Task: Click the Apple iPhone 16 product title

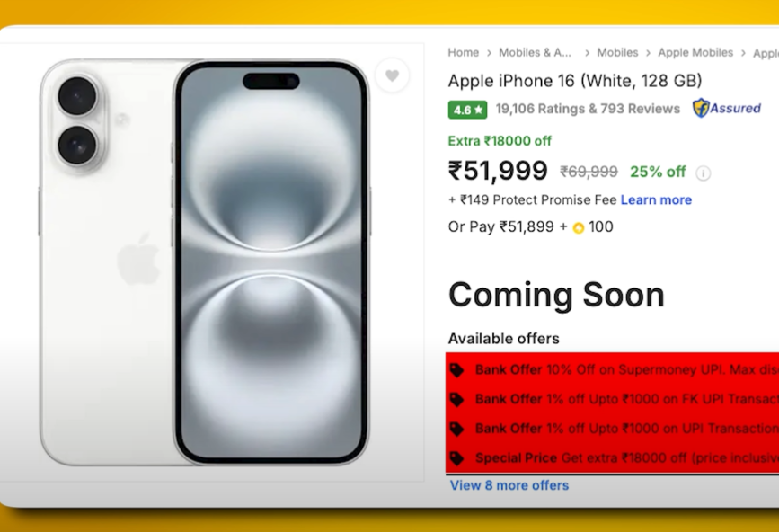Action: [575, 81]
